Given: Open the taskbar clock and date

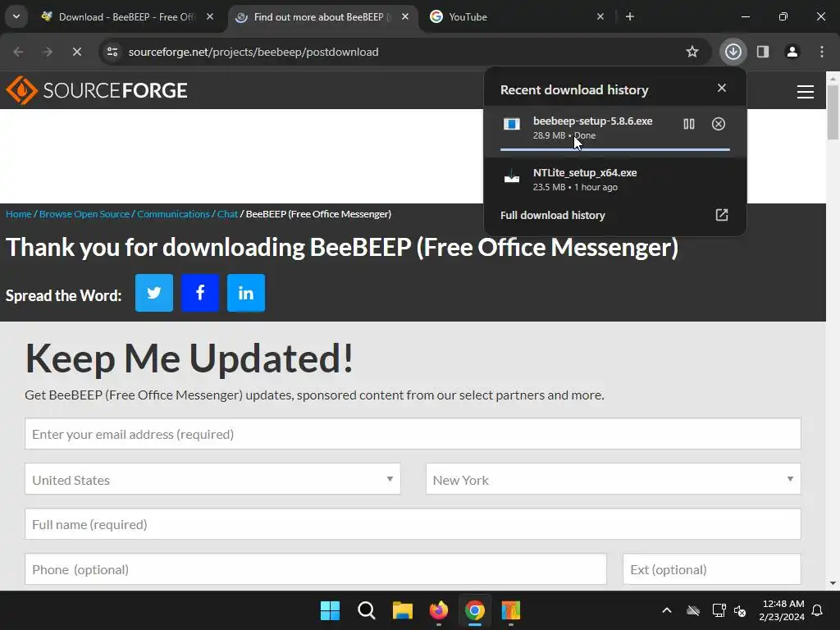Looking at the screenshot, I should 782,610.
